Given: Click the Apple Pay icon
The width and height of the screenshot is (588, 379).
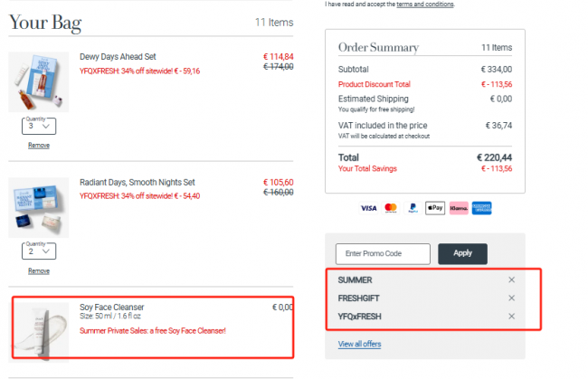Looking at the screenshot, I should (x=435, y=208).
